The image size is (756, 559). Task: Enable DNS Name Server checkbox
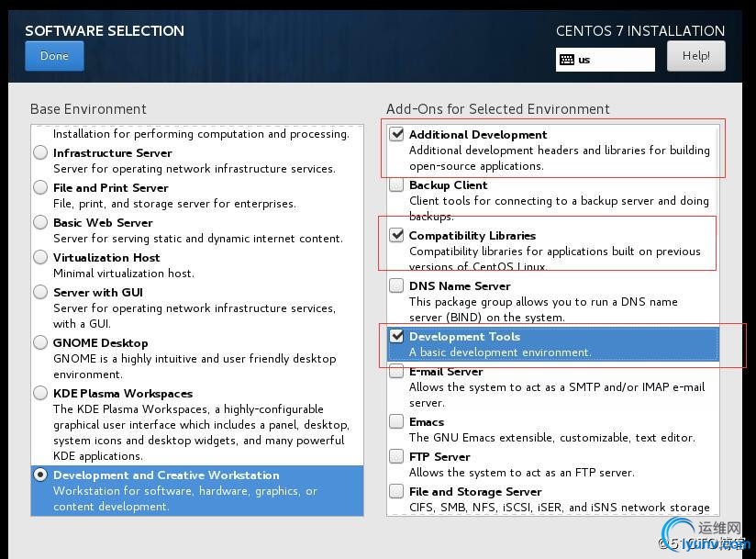tap(396, 285)
